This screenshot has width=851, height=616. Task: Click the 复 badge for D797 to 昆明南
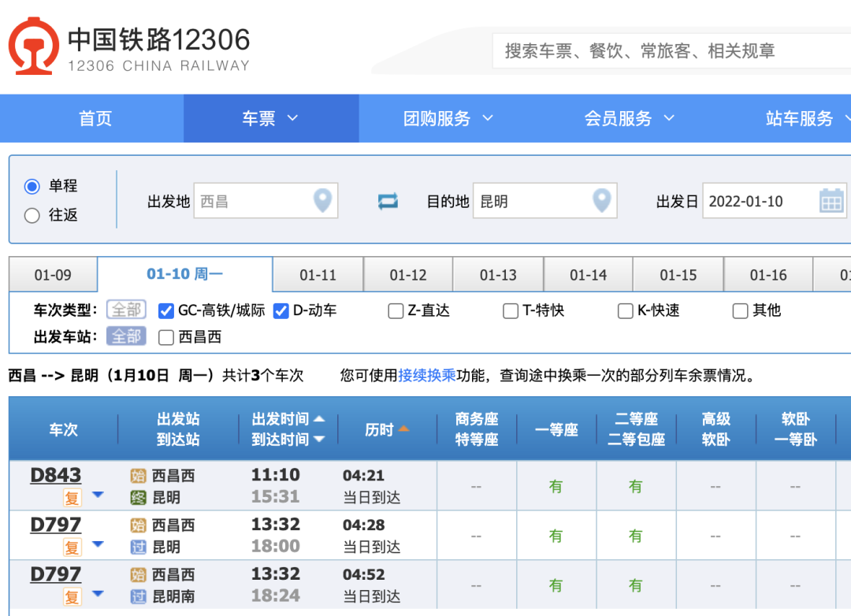point(72,597)
